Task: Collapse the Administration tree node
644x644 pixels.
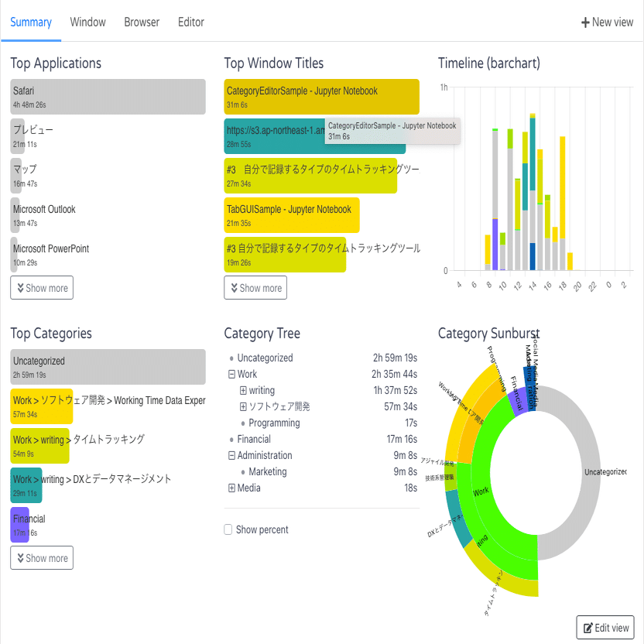Action: pos(231,455)
